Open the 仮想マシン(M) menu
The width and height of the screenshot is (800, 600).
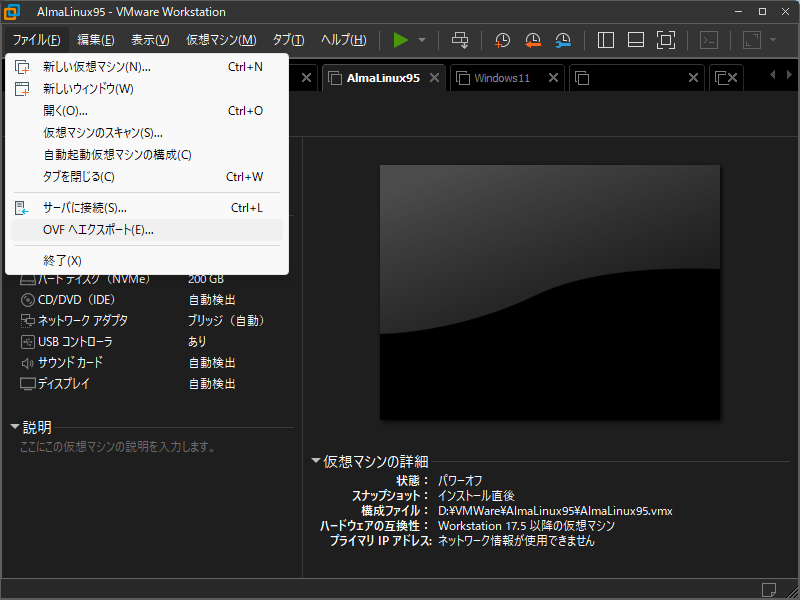pos(221,40)
